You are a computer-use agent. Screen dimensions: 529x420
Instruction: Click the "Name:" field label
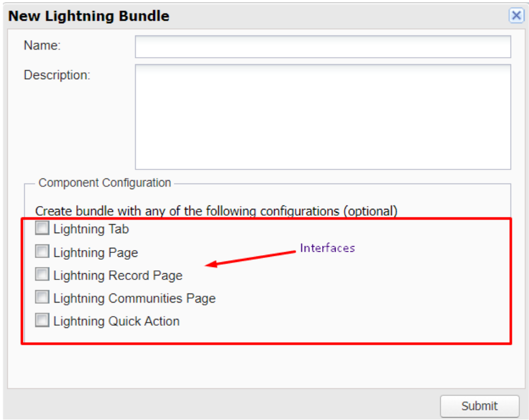coord(42,45)
